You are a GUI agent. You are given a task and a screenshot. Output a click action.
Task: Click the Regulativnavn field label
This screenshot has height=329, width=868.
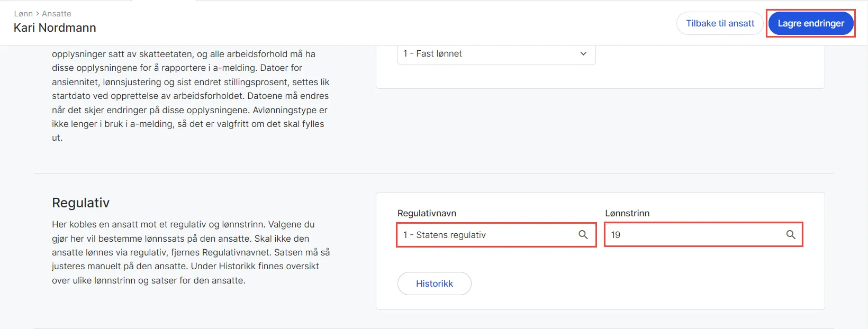(x=427, y=213)
